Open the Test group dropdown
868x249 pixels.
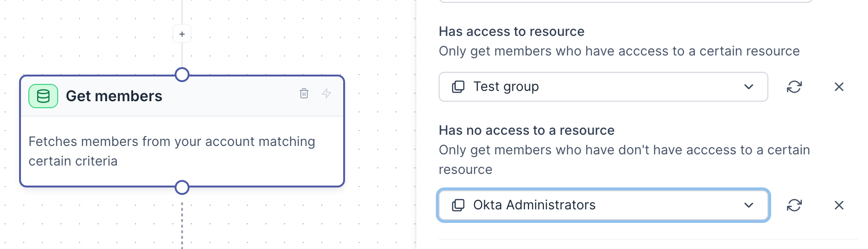603,87
